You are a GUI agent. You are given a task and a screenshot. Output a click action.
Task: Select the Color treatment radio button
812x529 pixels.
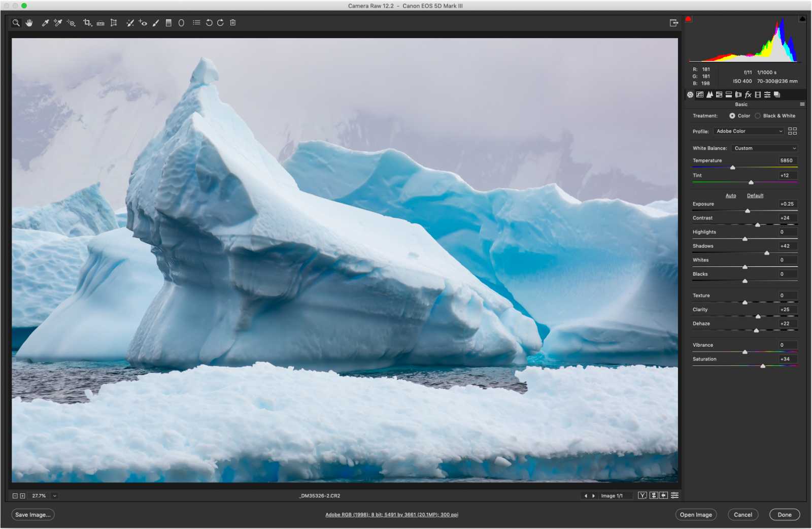click(732, 116)
